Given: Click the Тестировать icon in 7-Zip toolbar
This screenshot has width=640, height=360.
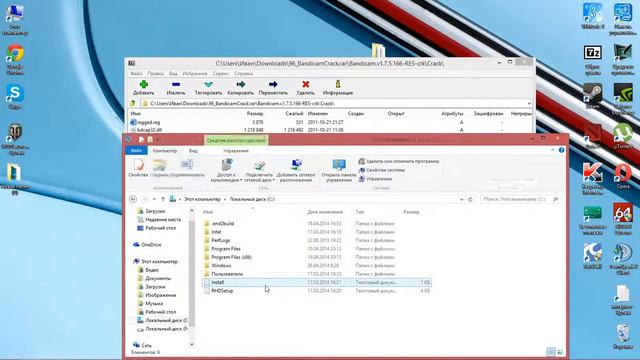Looking at the screenshot, I should (x=208, y=84).
